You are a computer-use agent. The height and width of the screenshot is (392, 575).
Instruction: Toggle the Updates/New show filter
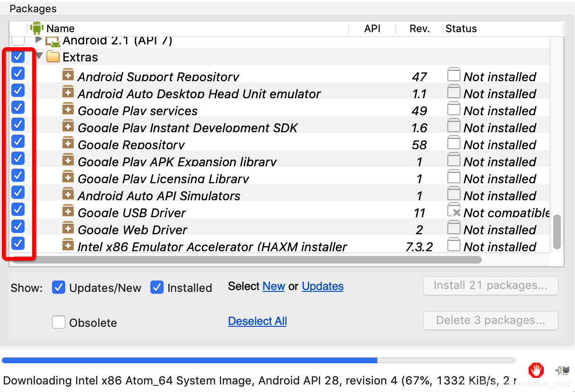(59, 287)
